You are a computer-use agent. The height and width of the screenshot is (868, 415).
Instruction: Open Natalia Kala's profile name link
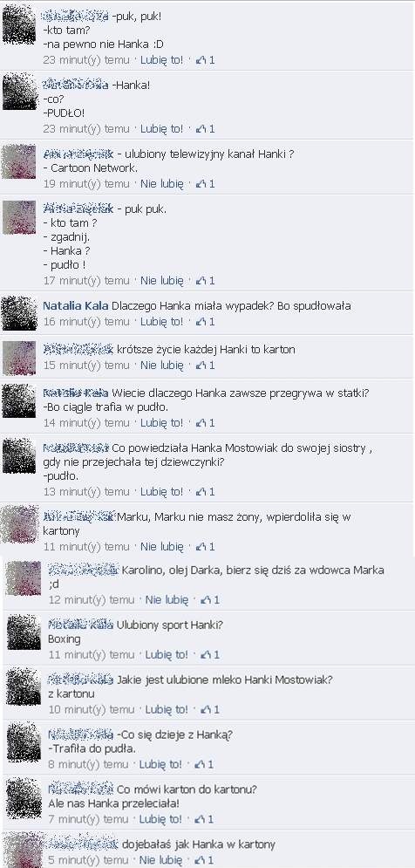pyautogui.click(x=76, y=305)
